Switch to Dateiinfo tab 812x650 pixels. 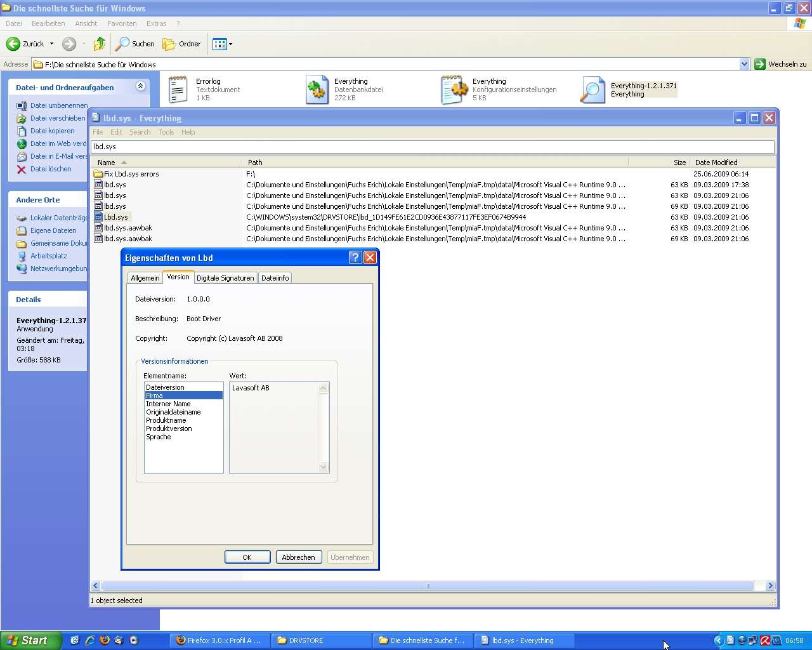pyautogui.click(x=275, y=278)
